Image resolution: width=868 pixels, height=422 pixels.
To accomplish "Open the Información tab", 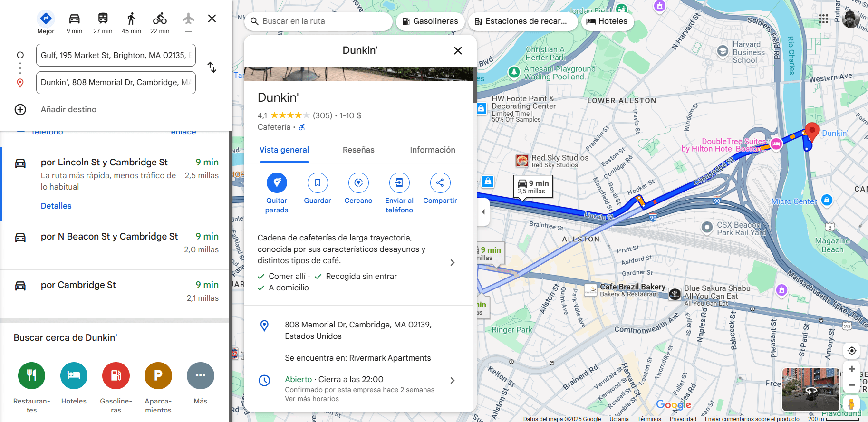I will (x=433, y=150).
